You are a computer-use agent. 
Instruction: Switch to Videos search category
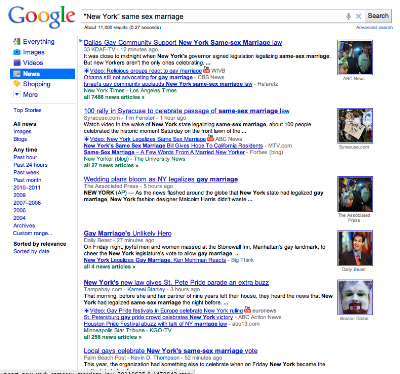[x=33, y=62]
